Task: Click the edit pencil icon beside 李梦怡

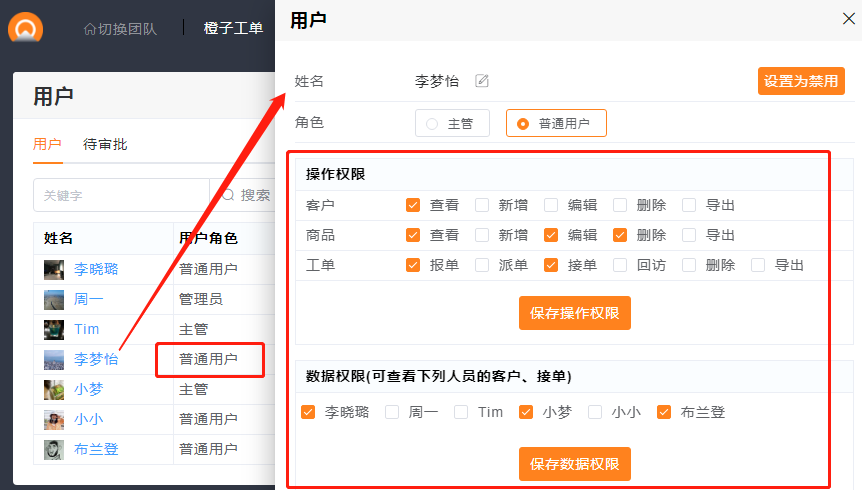Action: point(482,81)
